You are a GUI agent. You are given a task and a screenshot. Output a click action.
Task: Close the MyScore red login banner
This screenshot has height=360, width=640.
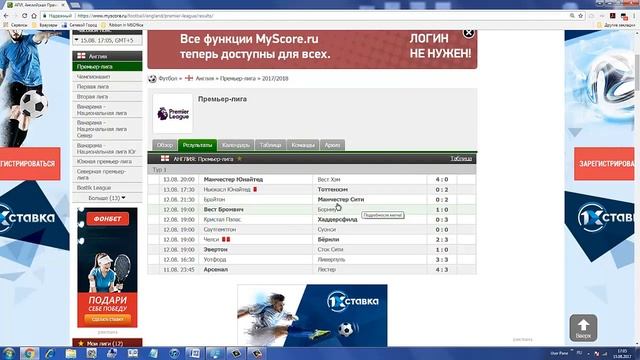pos(468,33)
